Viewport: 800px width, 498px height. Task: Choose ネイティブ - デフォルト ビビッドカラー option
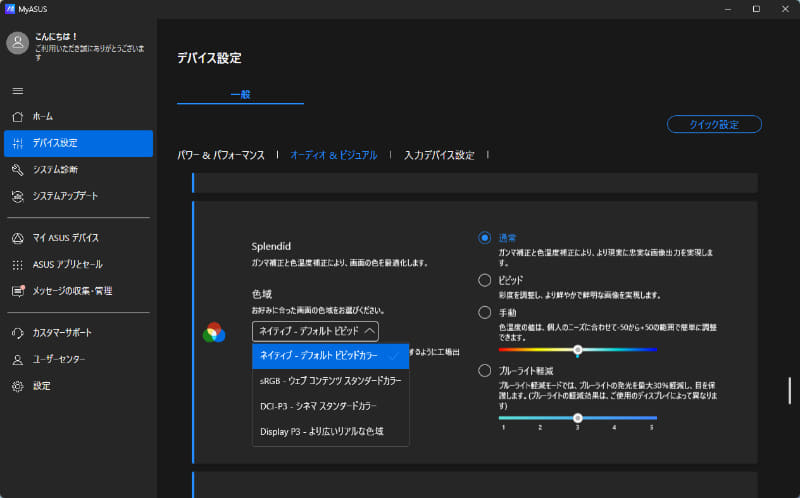coord(331,356)
